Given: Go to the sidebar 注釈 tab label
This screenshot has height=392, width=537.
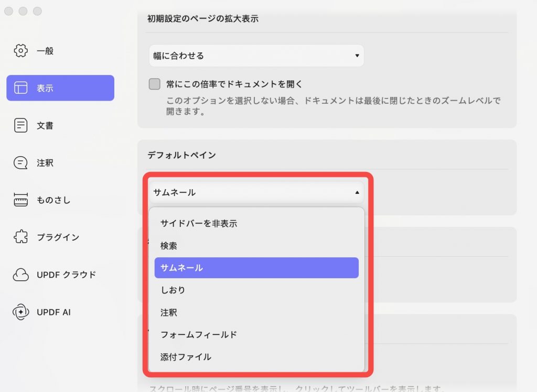Looking at the screenshot, I should click(x=45, y=162).
